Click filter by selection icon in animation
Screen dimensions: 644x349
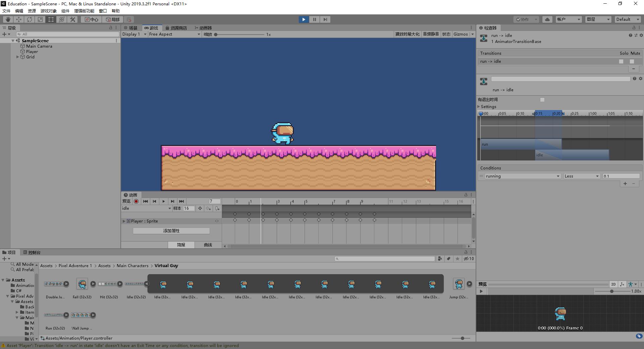click(200, 208)
